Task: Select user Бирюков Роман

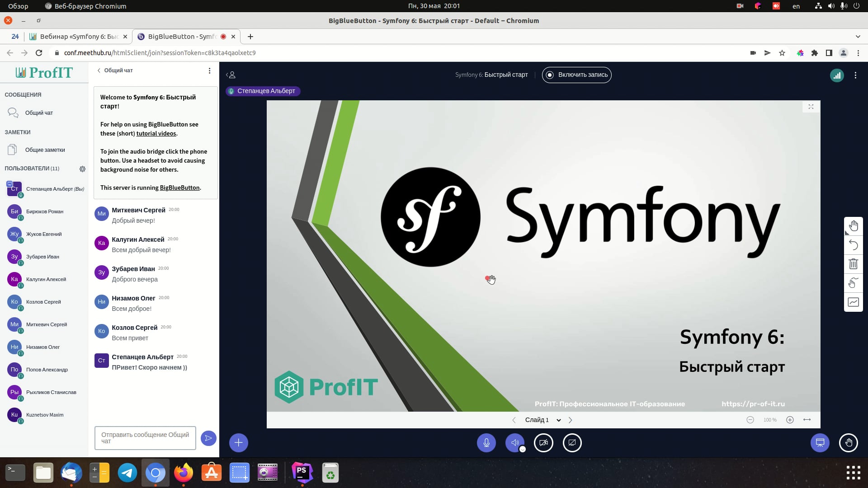Action: click(44, 211)
